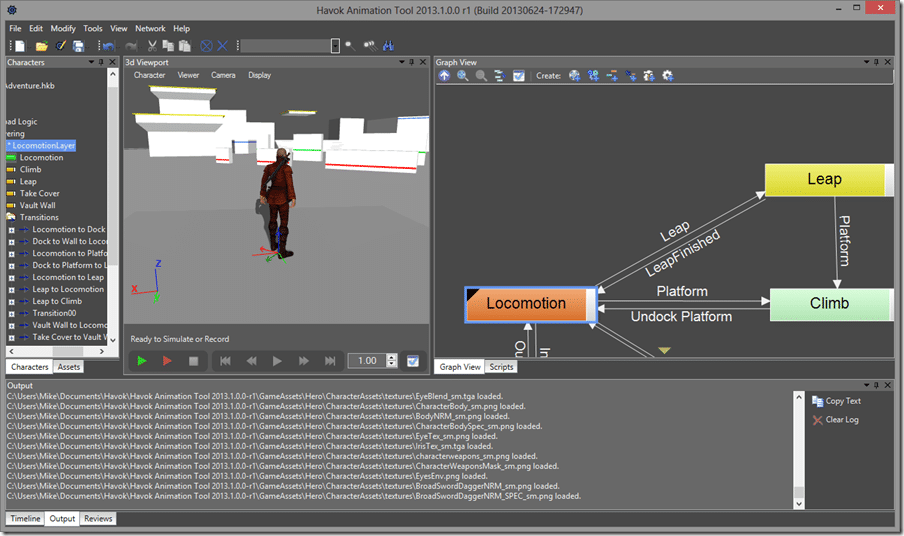Click the red X Clear Log icon
This screenshot has height=536, width=904.
pos(818,420)
